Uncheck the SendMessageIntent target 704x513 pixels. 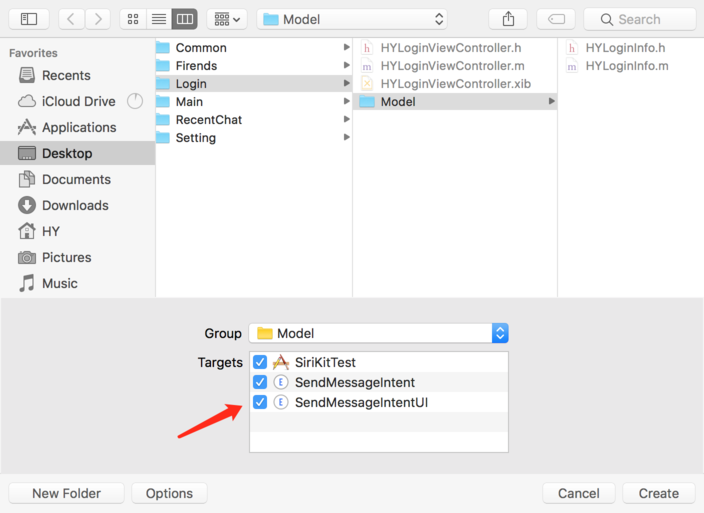pyautogui.click(x=260, y=382)
